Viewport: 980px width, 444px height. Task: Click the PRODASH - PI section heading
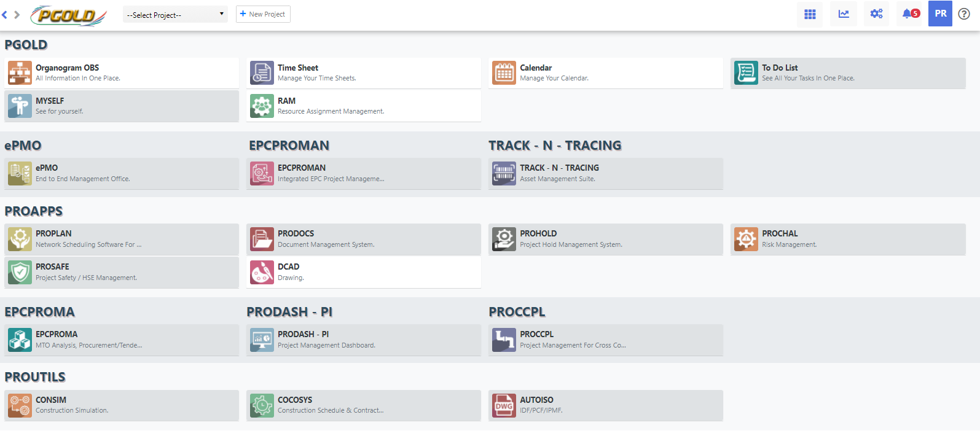[289, 312]
